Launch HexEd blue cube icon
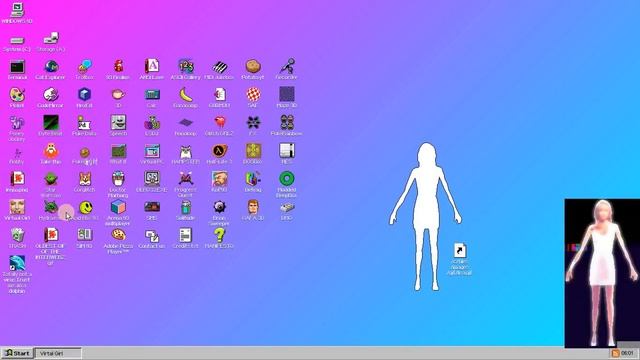Image resolution: width=640 pixels, height=360 pixels. click(x=84, y=94)
